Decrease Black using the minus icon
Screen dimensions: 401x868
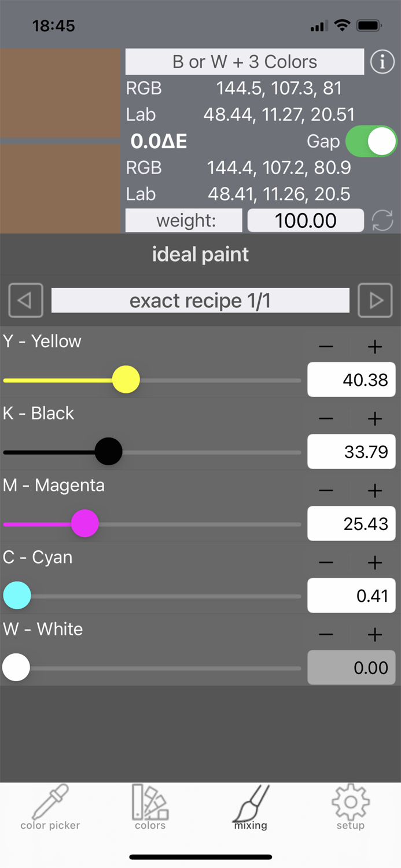(326, 418)
